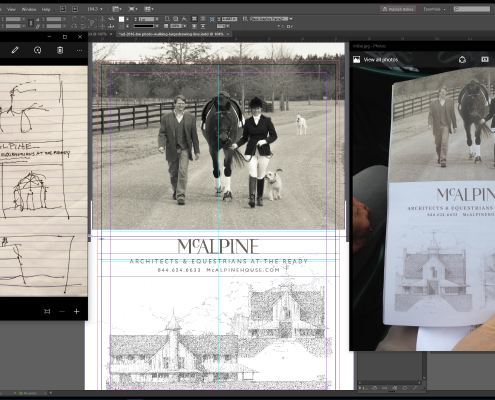Screen dimensions: 495x400
Task: Click the Go to Bridge icon
Action: coord(63,9)
